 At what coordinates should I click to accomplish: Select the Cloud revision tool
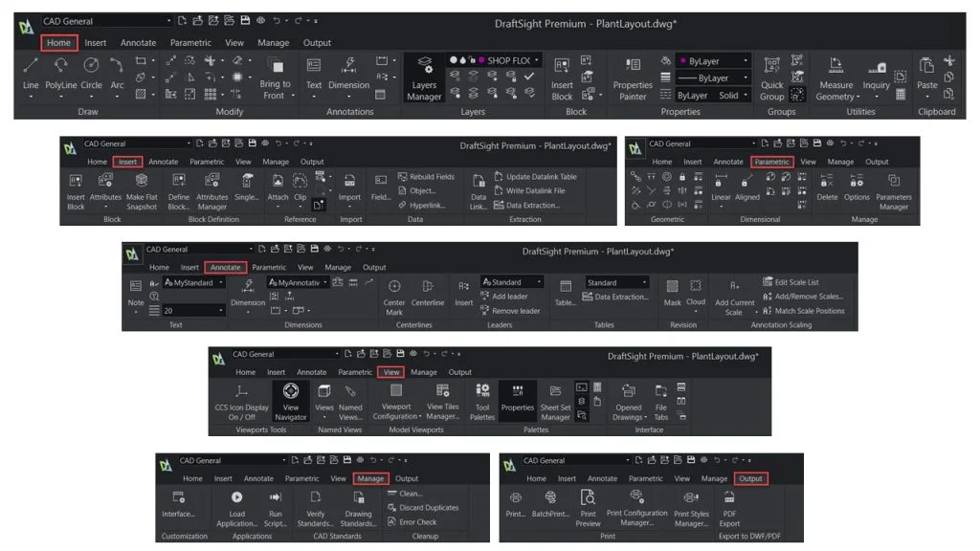pyautogui.click(x=696, y=292)
